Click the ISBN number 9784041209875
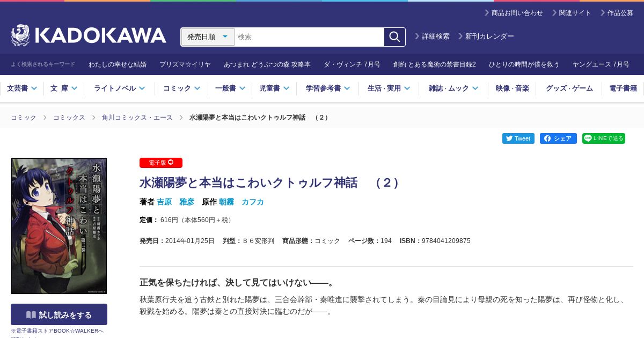Screen dimensions: 644x338 tap(446, 241)
